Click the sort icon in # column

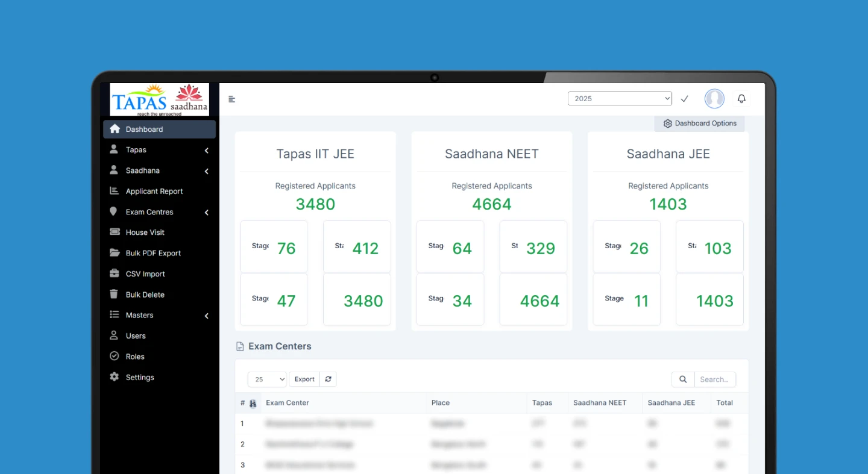pyautogui.click(x=253, y=404)
